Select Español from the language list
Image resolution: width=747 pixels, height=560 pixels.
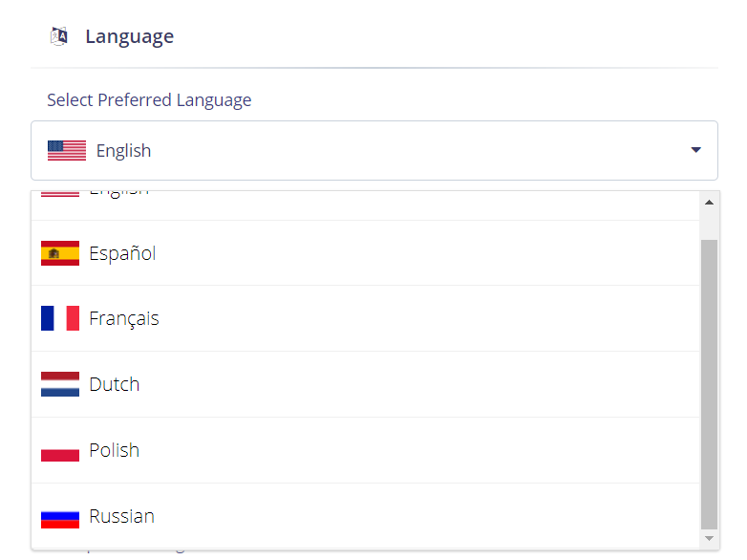(x=366, y=253)
